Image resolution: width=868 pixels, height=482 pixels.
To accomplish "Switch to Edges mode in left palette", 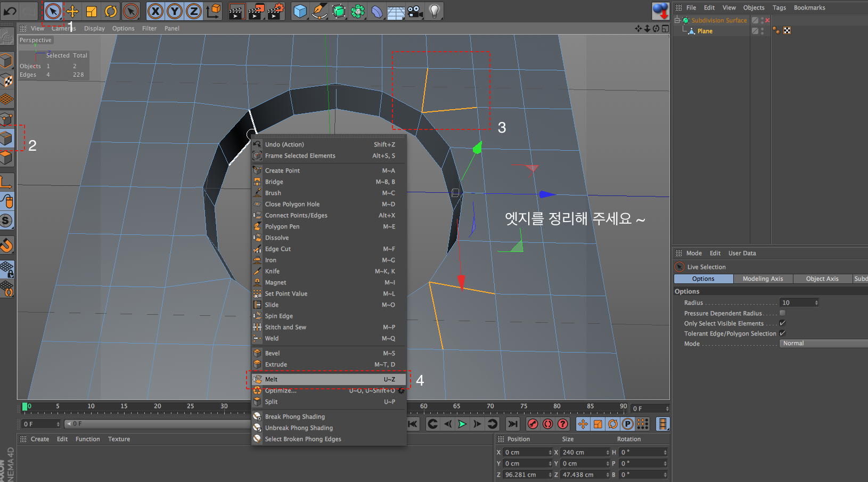I will point(6,138).
